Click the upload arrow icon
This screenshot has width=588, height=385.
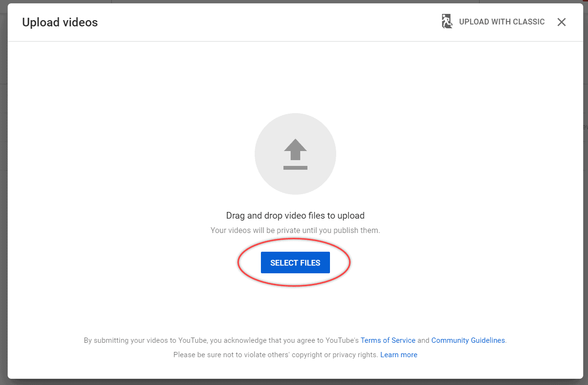pos(295,149)
